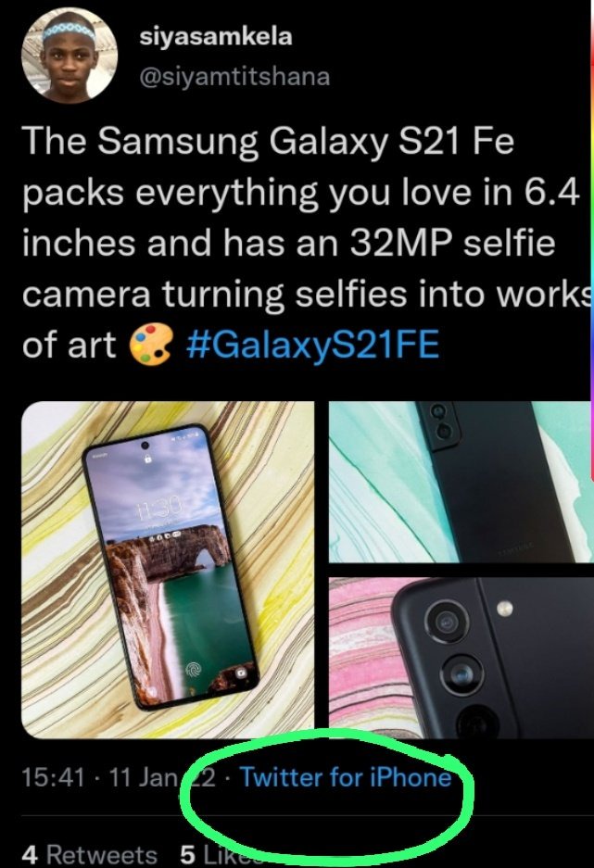Click the camera flash in lens photo
The height and width of the screenshot is (868, 594).
(x=504, y=609)
